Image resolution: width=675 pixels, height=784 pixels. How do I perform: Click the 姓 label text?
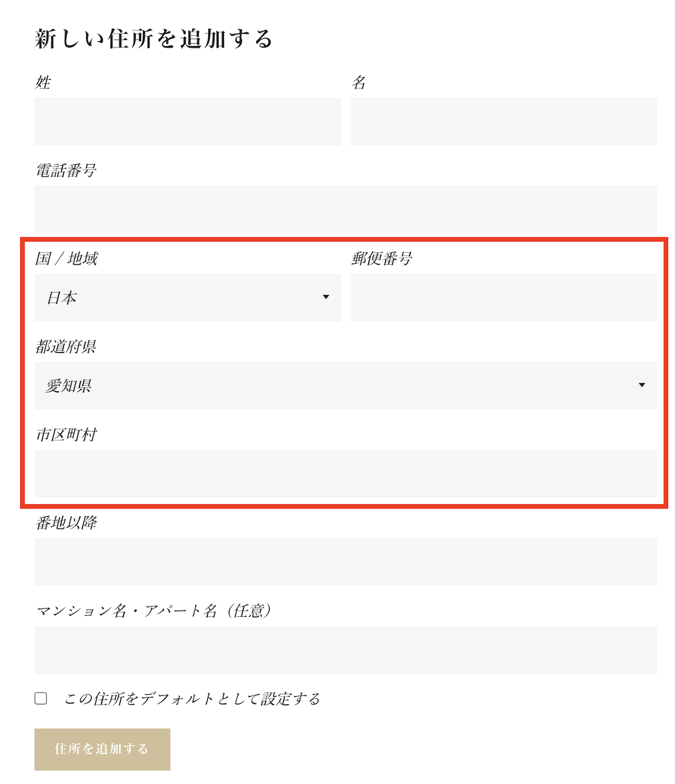point(43,82)
